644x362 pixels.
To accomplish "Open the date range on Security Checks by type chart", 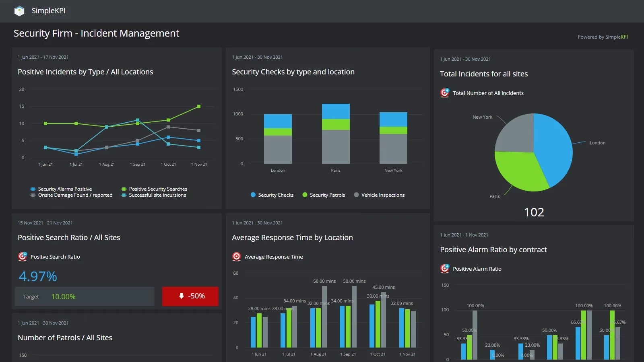I will click(x=258, y=57).
